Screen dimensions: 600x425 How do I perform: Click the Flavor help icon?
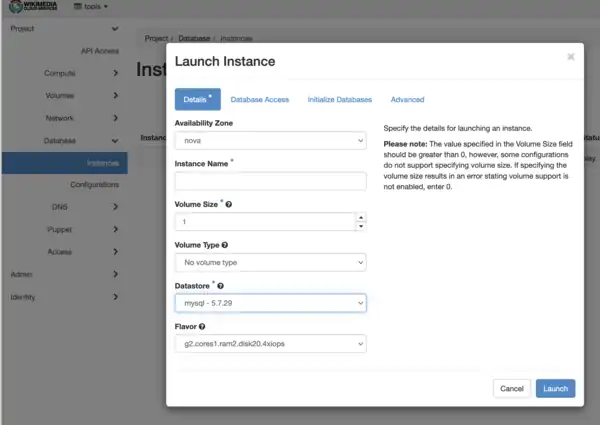click(x=203, y=326)
